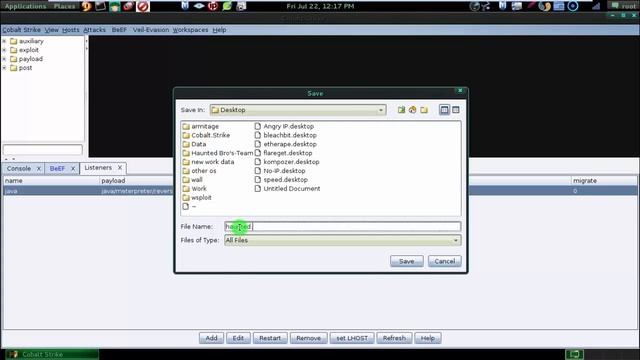Select the wall folder
The width and height of the screenshot is (640, 360).
coord(192,180)
